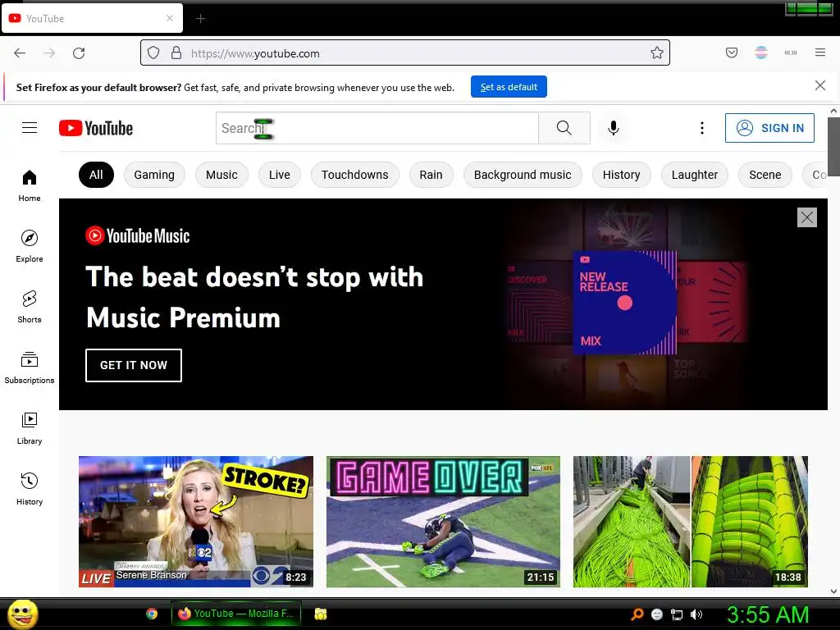The image size is (840, 630).
Task: Click the New Release Mix album art
Action: point(624,303)
